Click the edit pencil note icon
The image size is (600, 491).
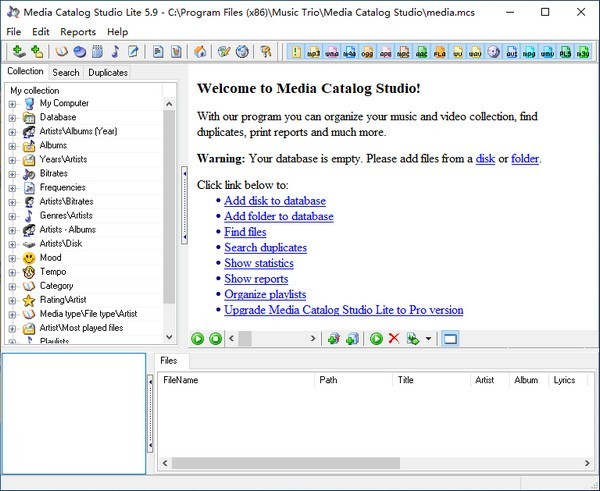click(133, 51)
